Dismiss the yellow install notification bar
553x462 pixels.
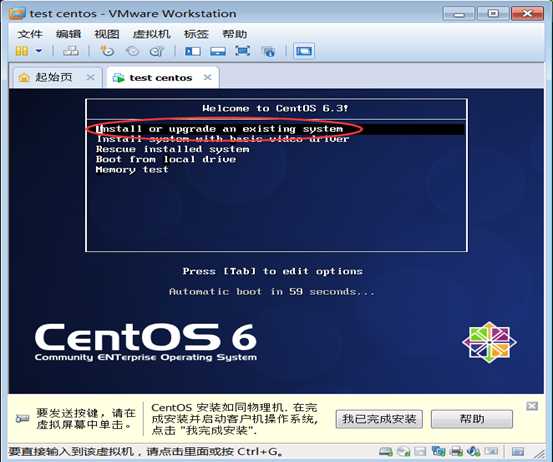[532, 406]
